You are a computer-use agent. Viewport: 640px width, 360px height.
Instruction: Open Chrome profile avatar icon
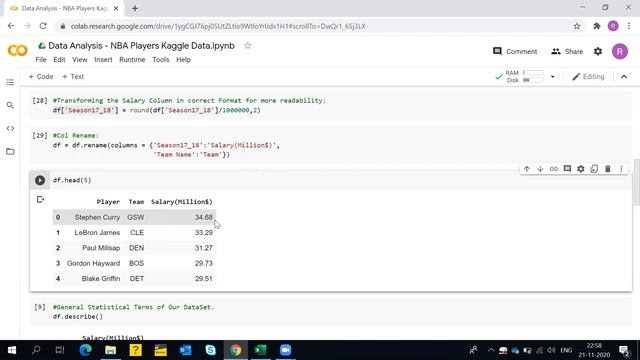click(x=613, y=26)
